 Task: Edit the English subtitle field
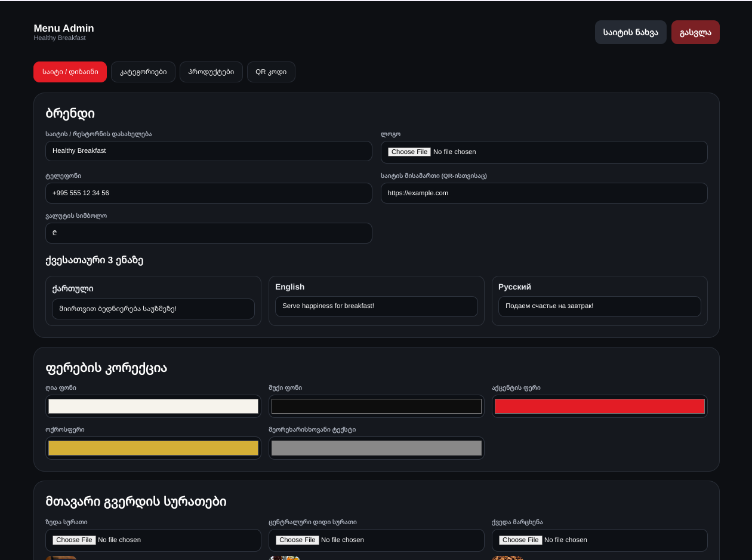click(377, 306)
